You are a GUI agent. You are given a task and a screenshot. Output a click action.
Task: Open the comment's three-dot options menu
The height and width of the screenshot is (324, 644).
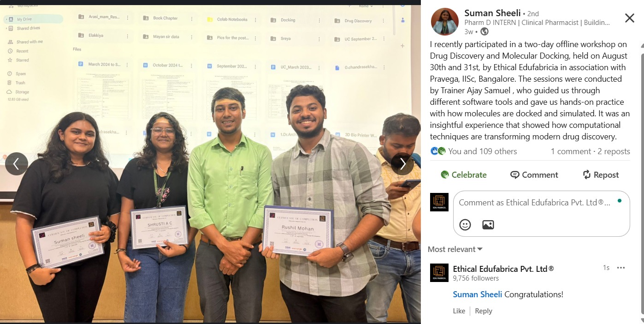click(621, 268)
